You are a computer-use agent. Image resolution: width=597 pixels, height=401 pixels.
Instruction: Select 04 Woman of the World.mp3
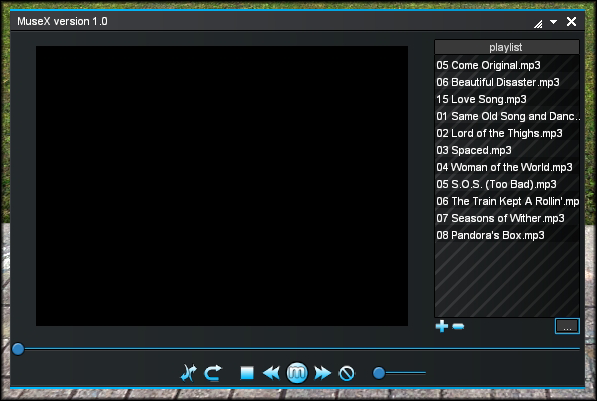pyautogui.click(x=507, y=167)
